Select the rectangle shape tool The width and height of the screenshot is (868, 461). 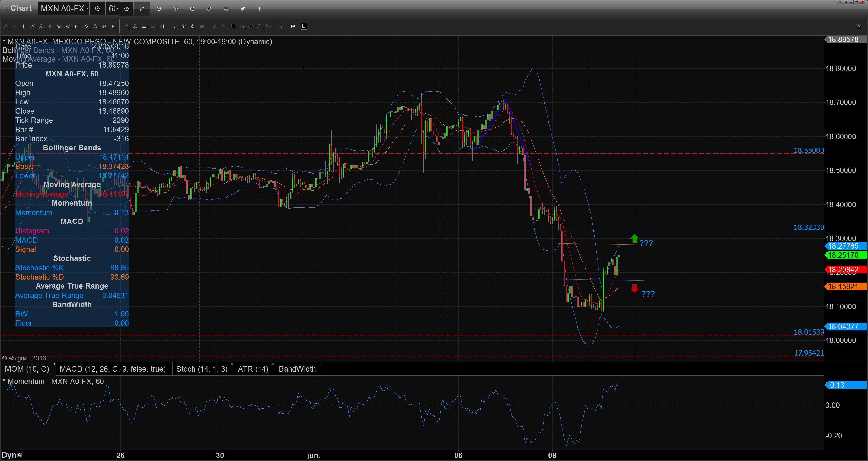(77, 26)
